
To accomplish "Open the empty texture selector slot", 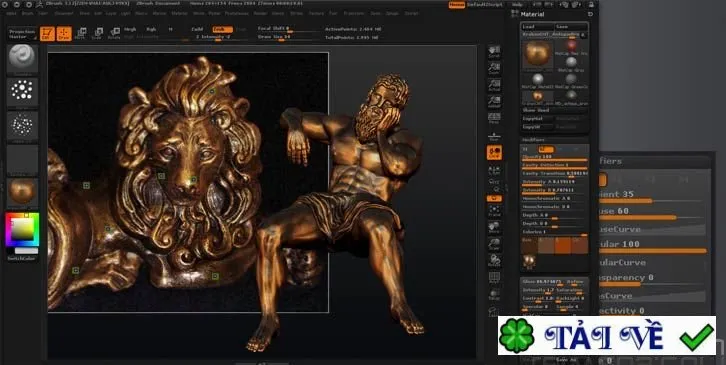I will tap(22, 160).
